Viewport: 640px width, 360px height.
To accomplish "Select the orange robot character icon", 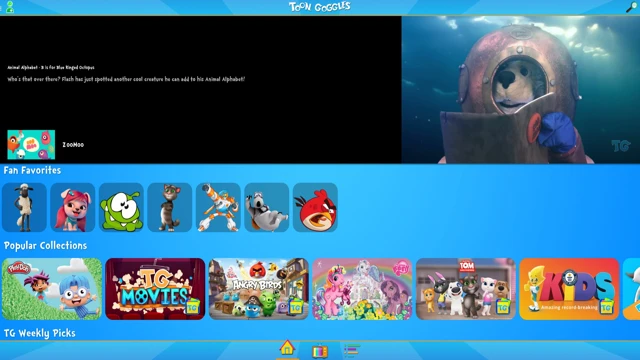I will point(218,207).
